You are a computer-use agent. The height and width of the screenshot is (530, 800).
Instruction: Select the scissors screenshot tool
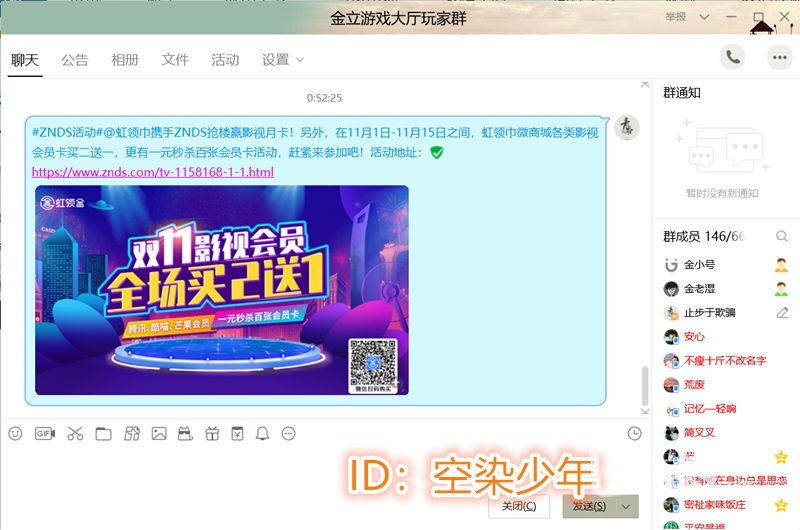(x=75, y=434)
